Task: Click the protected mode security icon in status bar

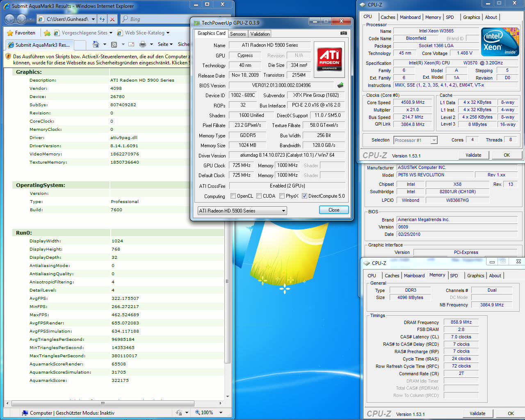Action: point(179,413)
